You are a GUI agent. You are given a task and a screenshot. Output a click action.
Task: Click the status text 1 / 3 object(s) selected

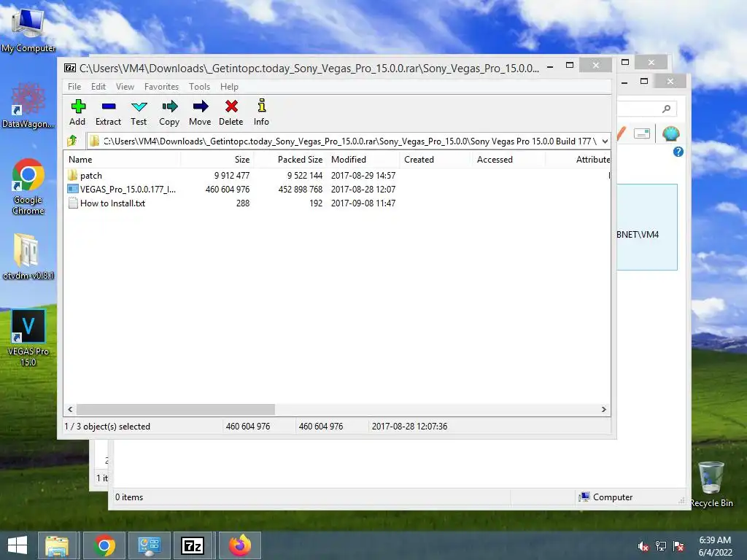(107, 427)
